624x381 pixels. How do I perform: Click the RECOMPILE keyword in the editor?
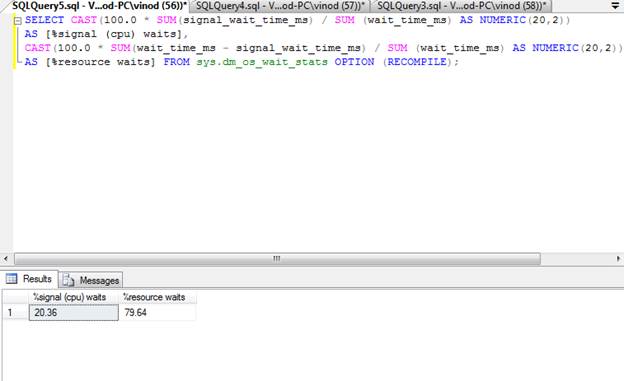tap(417, 62)
